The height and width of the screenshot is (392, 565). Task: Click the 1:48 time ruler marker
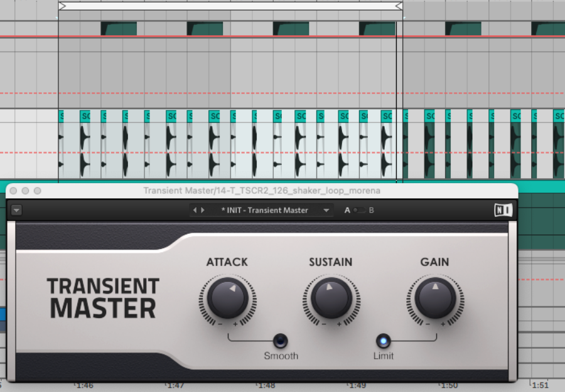[x=266, y=386]
